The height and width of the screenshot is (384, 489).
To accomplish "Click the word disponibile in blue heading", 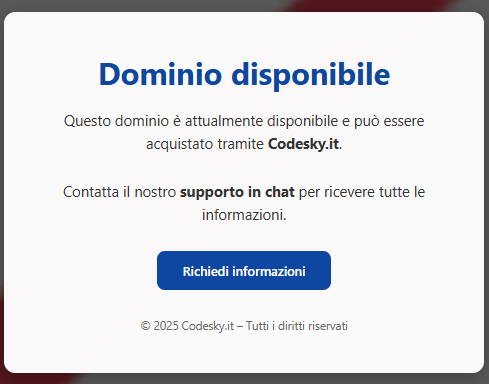I will coord(311,76).
